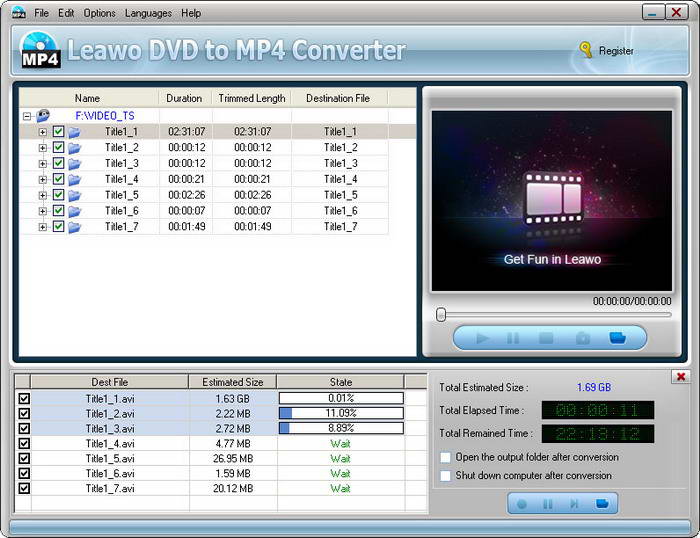Click the State column header
This screenshot has height=538, width=700.
coord(341,382)
